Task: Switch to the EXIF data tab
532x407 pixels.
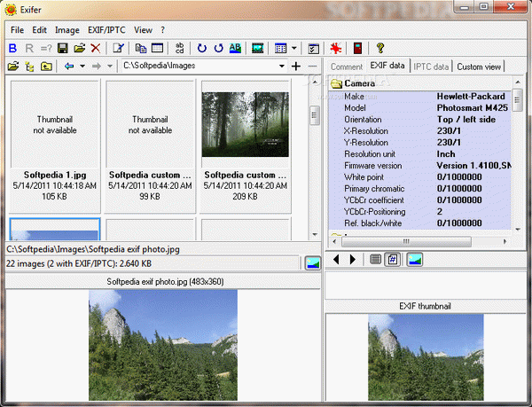Action: [x=387, y=66]
